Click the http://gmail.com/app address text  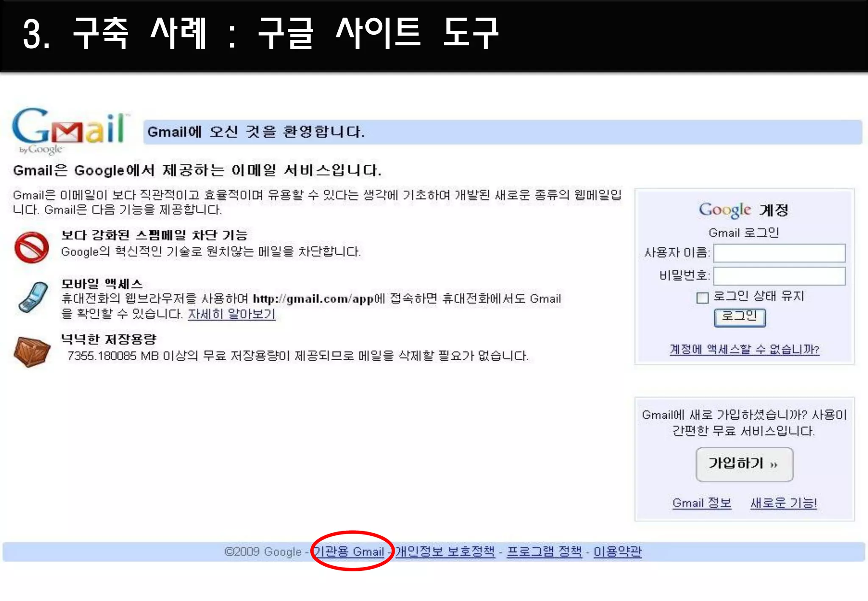313,299
